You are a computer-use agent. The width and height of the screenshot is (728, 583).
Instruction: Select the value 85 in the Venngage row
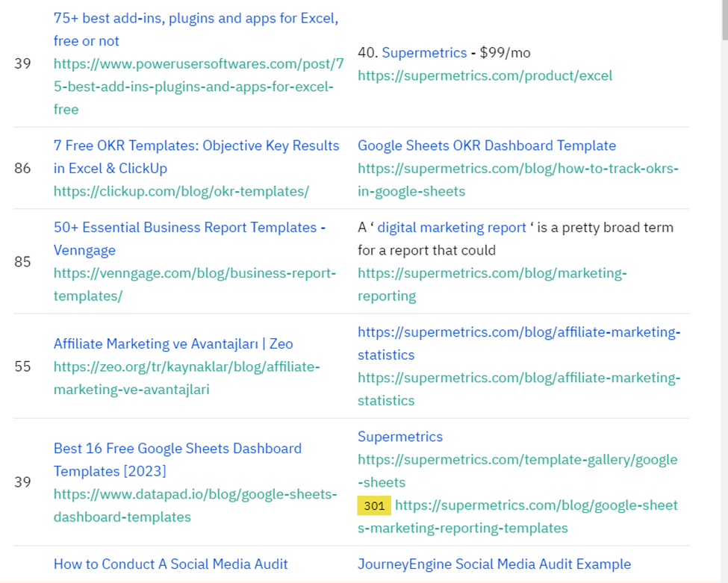click(22, 261)
